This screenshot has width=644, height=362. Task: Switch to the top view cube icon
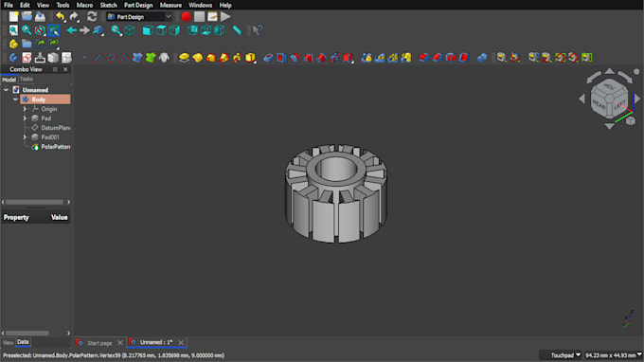click(161, 30)
